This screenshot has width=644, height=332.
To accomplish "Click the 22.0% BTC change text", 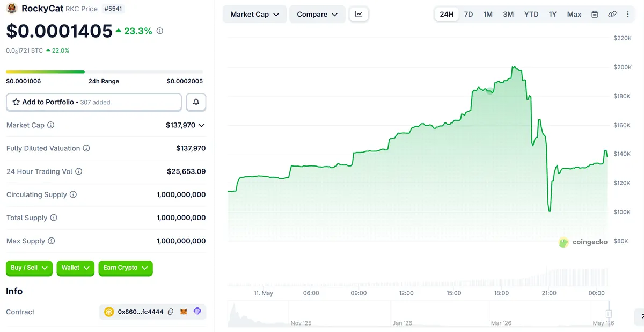I will pos(61,50).
